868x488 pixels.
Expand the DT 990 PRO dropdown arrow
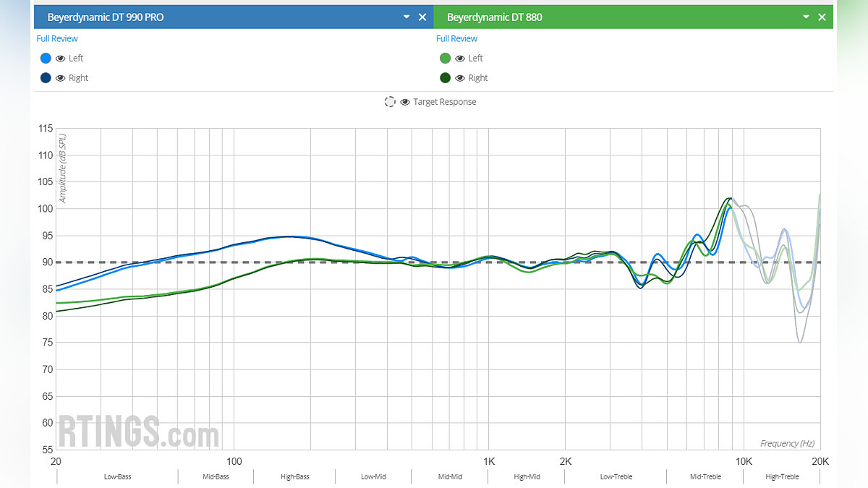pyautogui.click(x=406, y=17)
